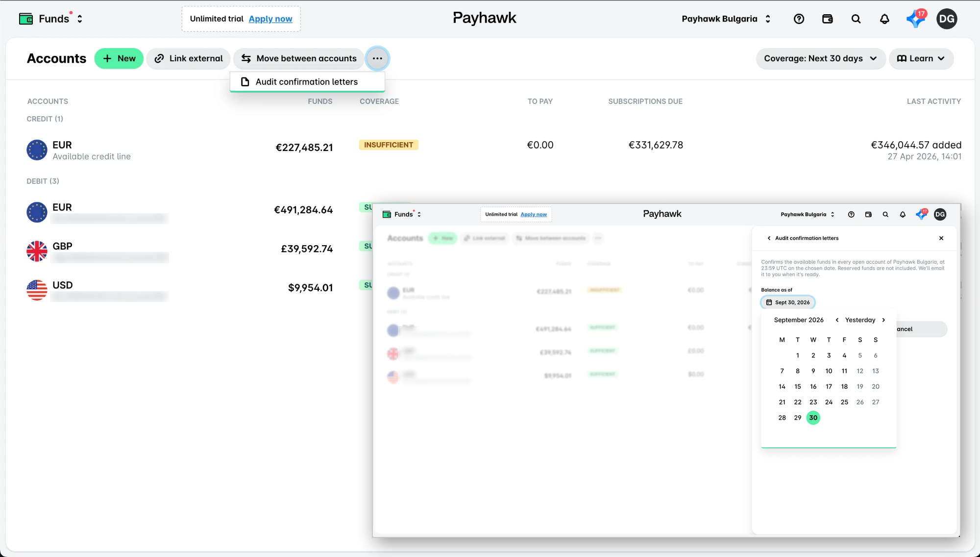Select Audit confirmation letters menu entry
The height and width of the screenshot is (557, 980).
tap(307, 82)
